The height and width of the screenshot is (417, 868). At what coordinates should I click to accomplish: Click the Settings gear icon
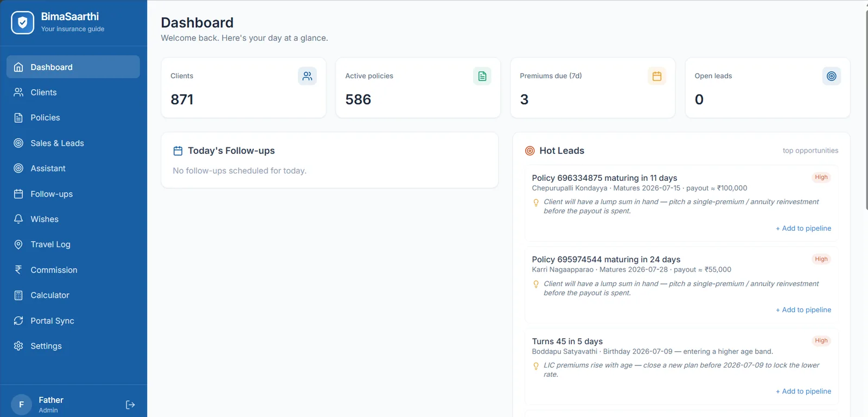pos(18,346)
